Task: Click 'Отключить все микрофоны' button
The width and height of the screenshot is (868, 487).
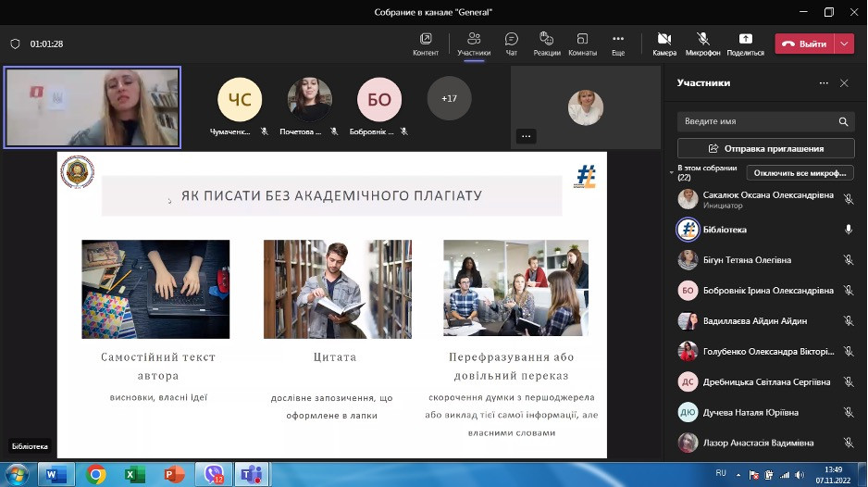Action: [800, 173]
